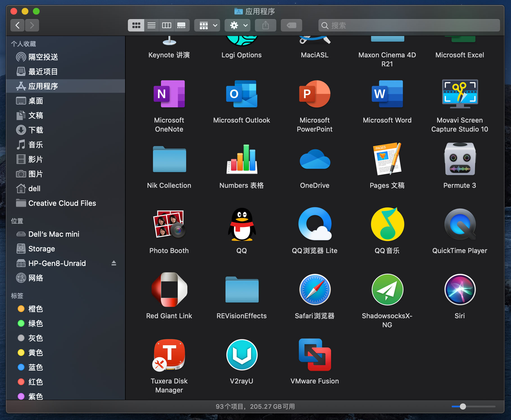Filter by 绿色 green tag

coord(65,324)
